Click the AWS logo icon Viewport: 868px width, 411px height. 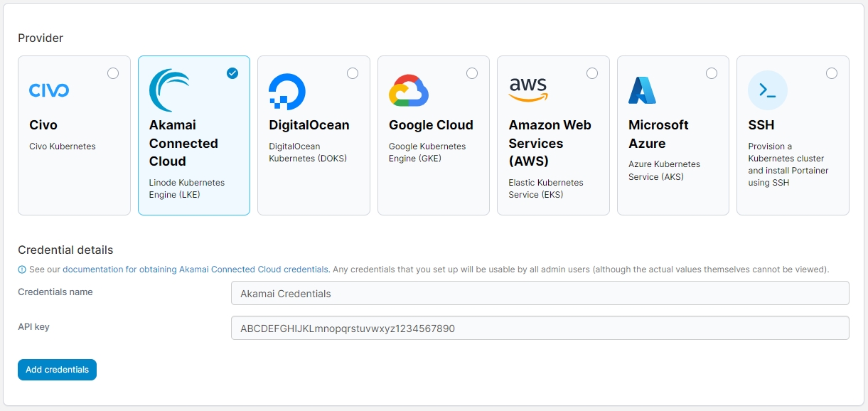click(528, 90)
